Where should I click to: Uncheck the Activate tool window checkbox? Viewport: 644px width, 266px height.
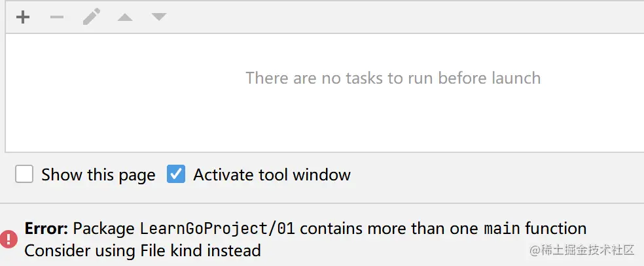(x=176, y=175)
